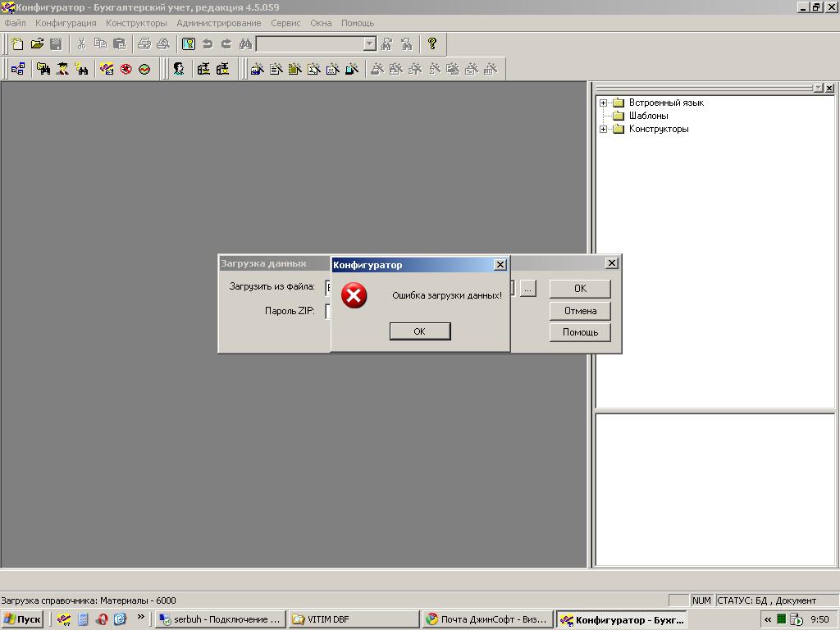
Task: Expand the Конструкторы tree node
Action: coord(604,129)
